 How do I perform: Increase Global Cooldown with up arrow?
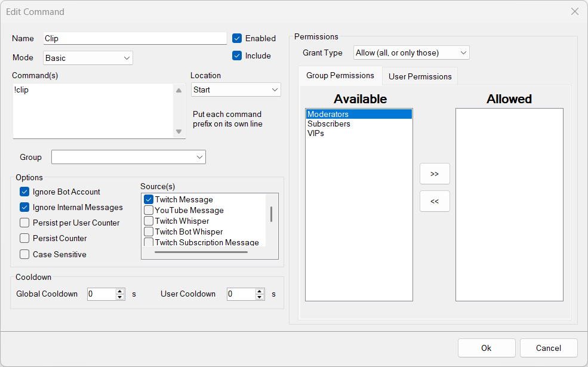[120, 291]
